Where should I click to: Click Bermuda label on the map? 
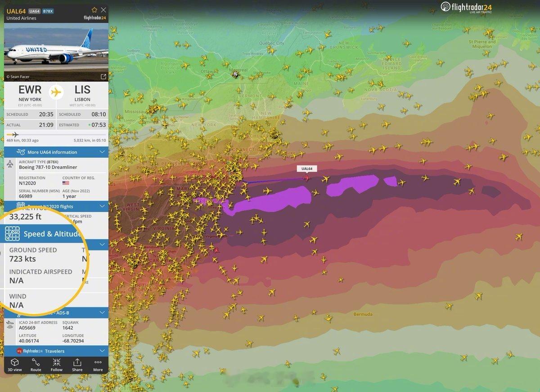(363, 314)
